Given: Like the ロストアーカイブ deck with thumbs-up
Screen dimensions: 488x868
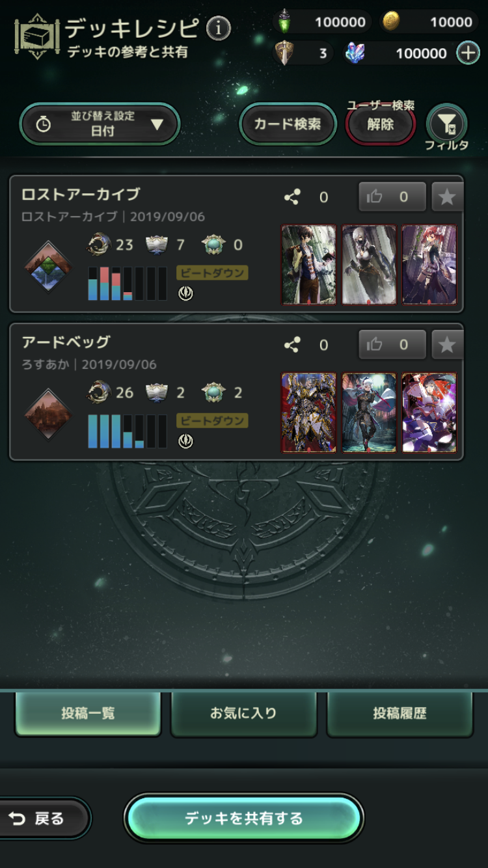Looking at the screenshot, I should click(392, 197).
